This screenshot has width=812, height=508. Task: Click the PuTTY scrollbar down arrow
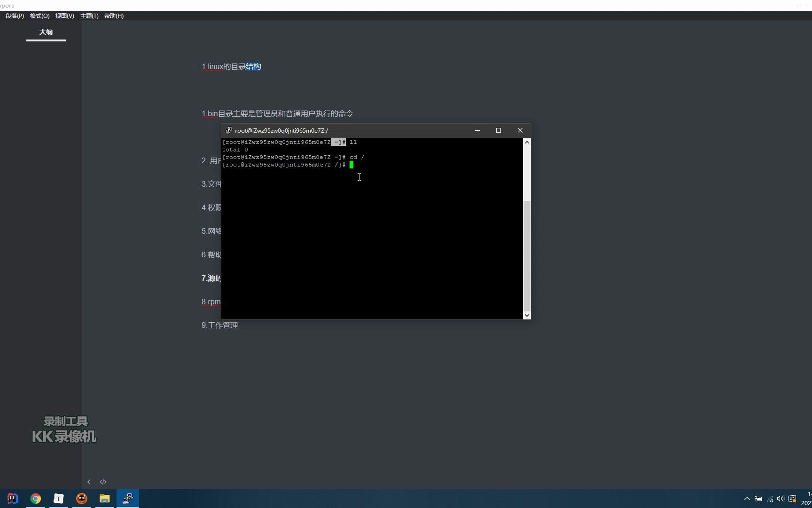pyautogui.click(x=527, y=316)
